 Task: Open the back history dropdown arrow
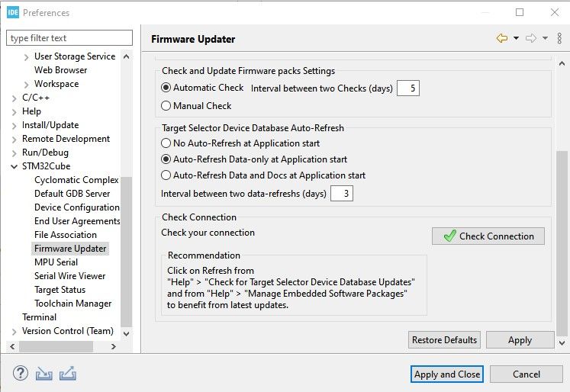point(516,39)
